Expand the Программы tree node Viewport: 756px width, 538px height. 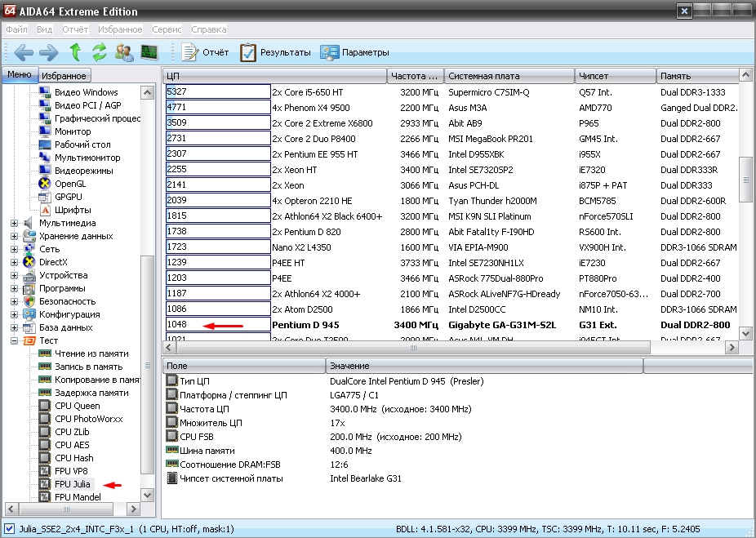pos(14,288)
